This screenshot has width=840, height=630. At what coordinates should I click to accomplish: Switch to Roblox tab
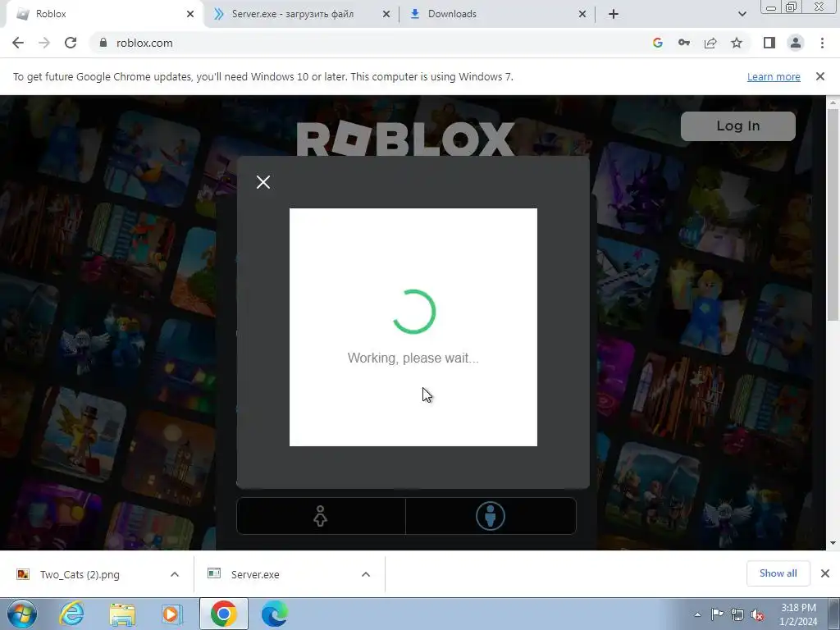[102, 14]
